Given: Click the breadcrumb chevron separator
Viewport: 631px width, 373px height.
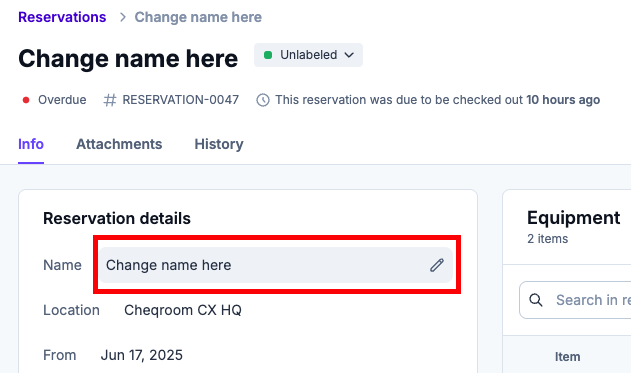Looking at the screenshot, I should 123,17.
